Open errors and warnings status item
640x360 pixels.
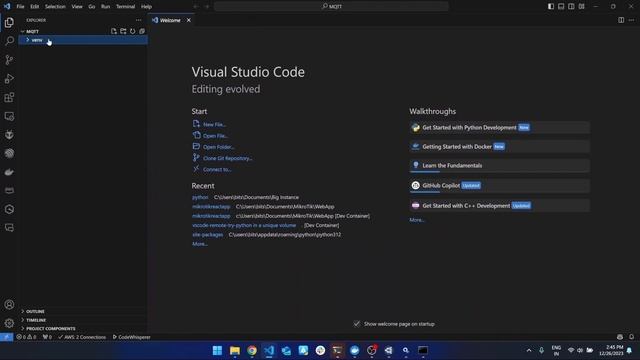26,337
